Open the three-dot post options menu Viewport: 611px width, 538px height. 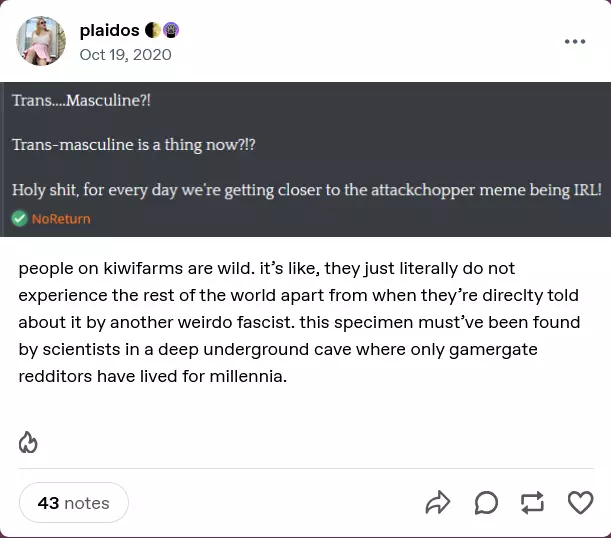coord(575,42)
